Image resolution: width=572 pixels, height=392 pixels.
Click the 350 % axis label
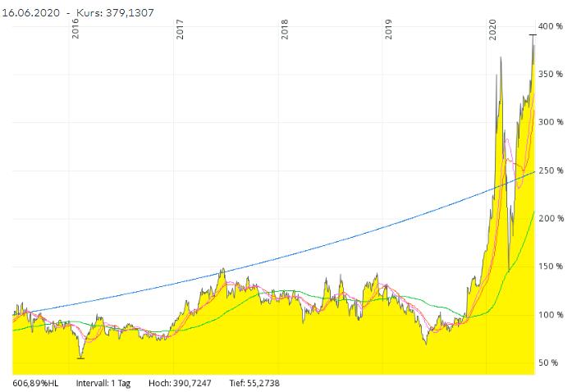click(x=551, y=75)
